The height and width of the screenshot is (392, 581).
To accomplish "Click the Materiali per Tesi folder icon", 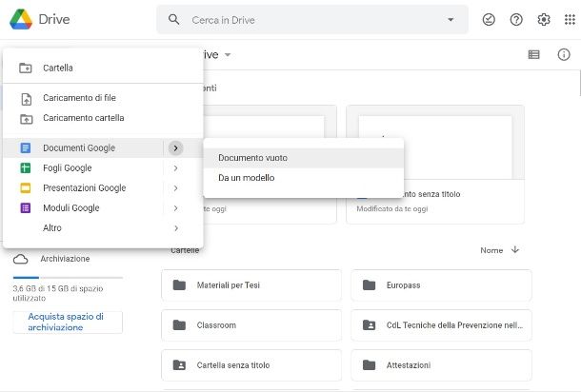I will [x=179, y=285].
